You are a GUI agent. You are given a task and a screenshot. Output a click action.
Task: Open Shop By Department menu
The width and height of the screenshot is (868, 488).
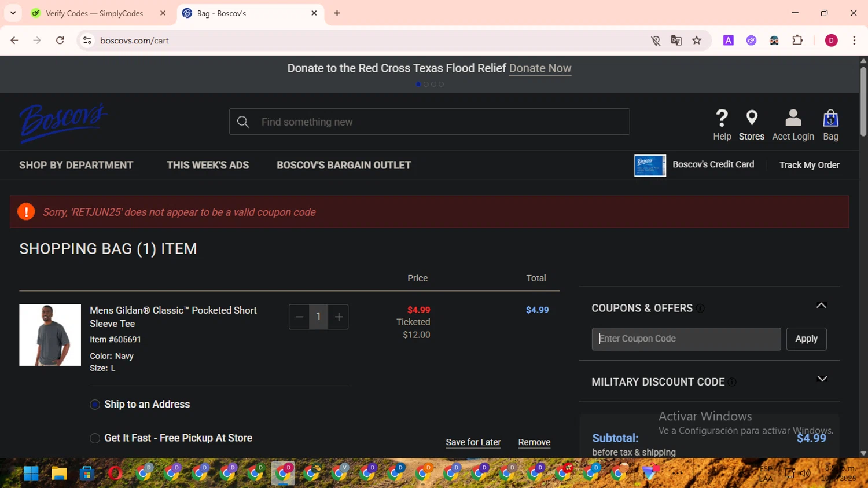tap(76, 166)
